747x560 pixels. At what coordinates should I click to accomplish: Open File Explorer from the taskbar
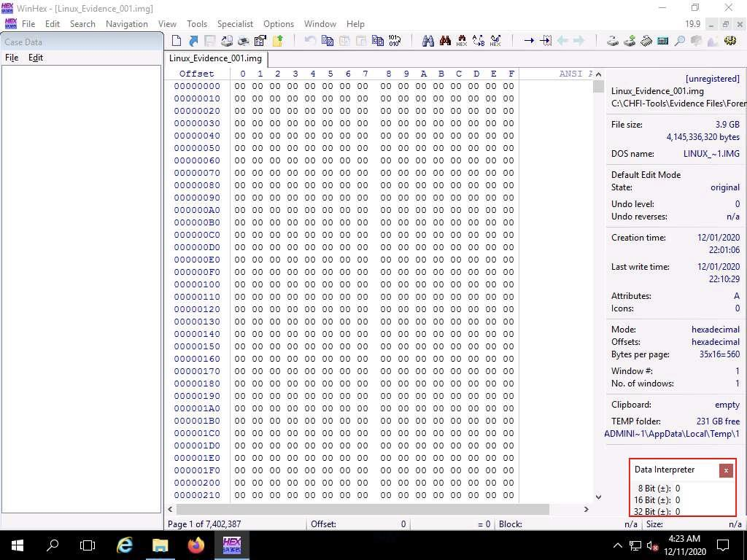[x=160, y=545]
